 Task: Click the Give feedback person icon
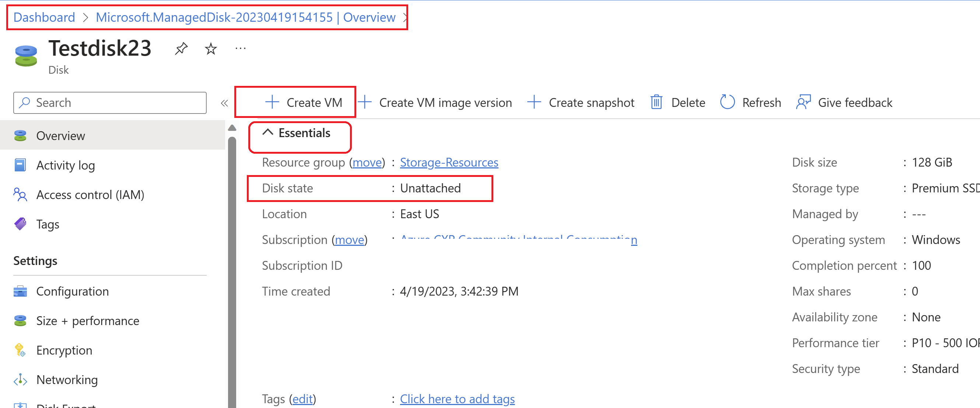804,102
